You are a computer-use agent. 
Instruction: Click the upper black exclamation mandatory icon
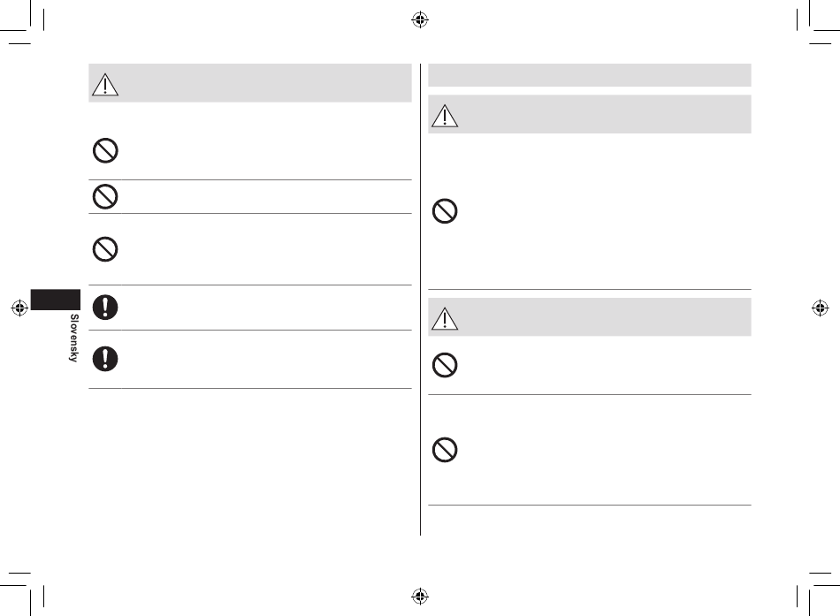(105, 308)
